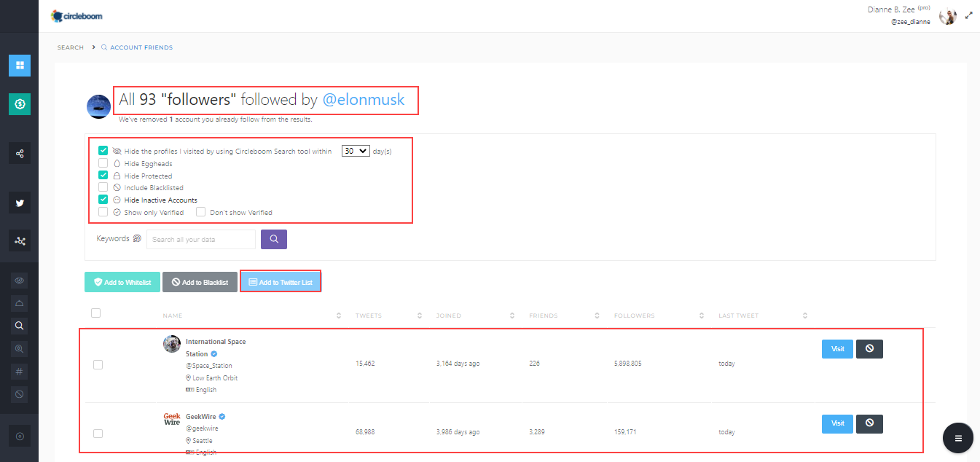Click the 5,898,805 followers value
This screenshot has height=462, width=980.
tap(628, 363)
